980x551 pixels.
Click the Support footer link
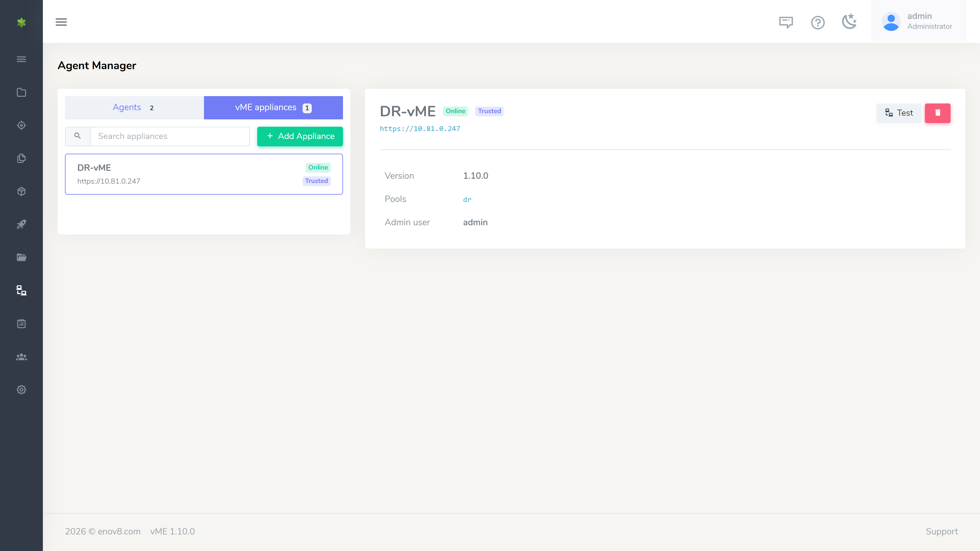click(x=942, y=531)
